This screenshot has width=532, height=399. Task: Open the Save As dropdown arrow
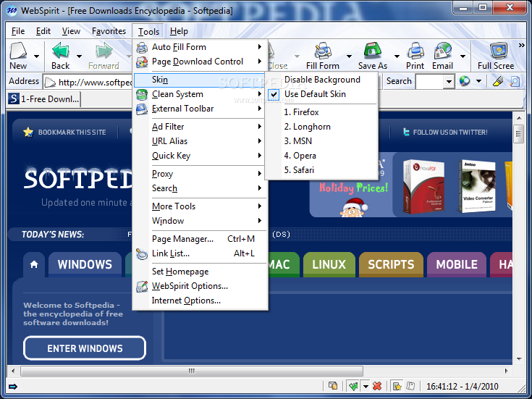click(397, 56)
